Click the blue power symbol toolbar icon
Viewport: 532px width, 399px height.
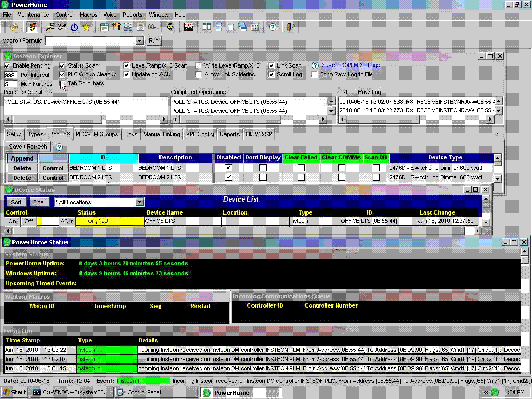click(74, 27)
